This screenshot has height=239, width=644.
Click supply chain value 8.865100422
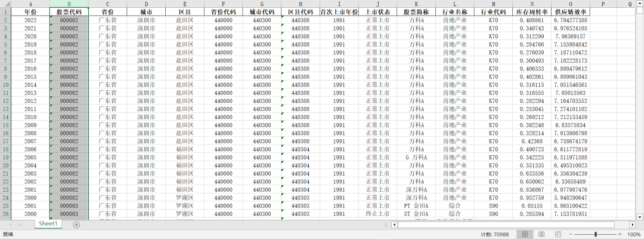click(571, 206)
